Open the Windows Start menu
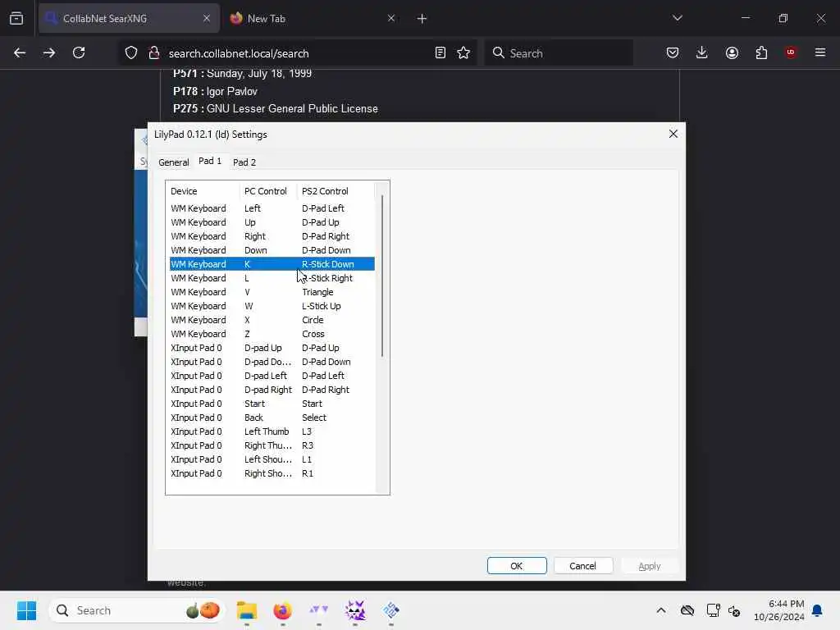The image size is (840, 630). [26, 610]
